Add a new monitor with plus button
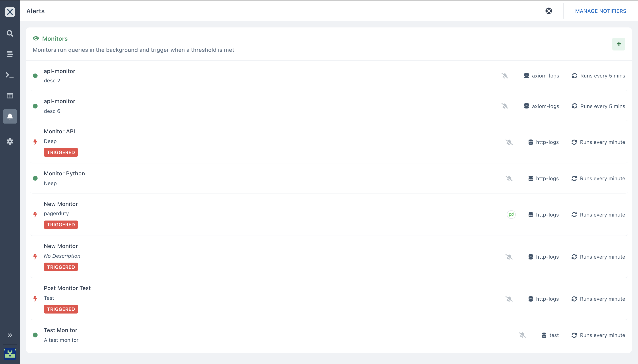The image size is (638, 364). (x=619, y=44)
